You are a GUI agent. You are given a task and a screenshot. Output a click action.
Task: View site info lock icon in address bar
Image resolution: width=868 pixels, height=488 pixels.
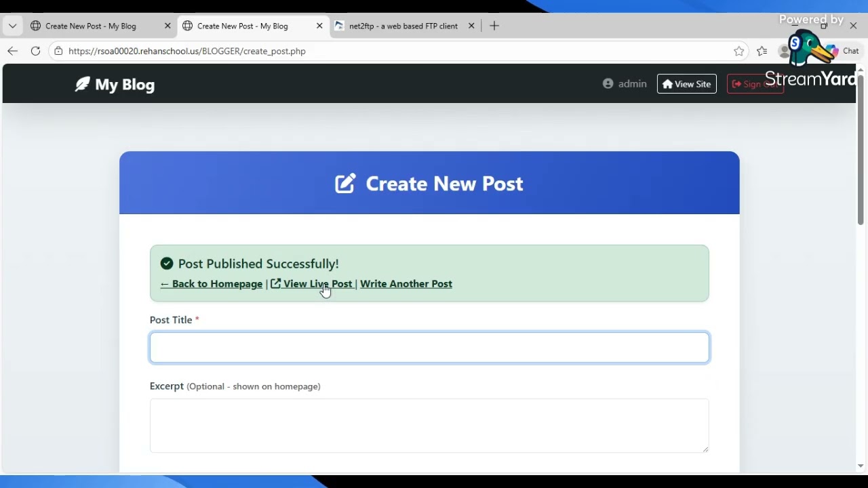pyautogui.click(x=59, y=51)
